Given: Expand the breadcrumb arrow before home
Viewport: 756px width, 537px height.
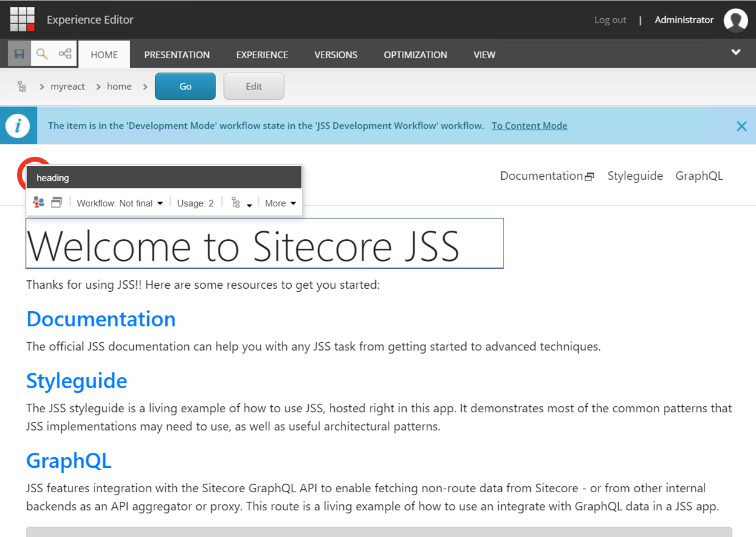Looking at the screenshot, I should [x=98, y=87].
